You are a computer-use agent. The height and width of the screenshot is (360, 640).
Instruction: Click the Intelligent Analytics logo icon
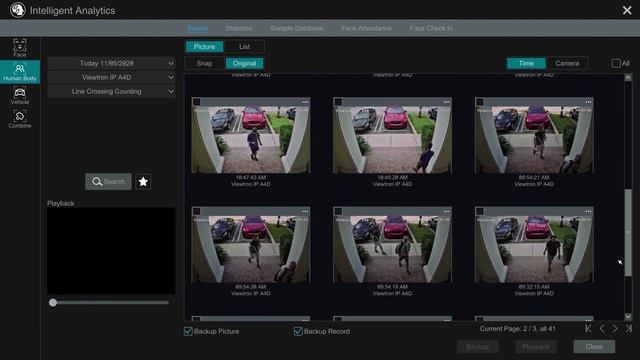coord(18,10)
